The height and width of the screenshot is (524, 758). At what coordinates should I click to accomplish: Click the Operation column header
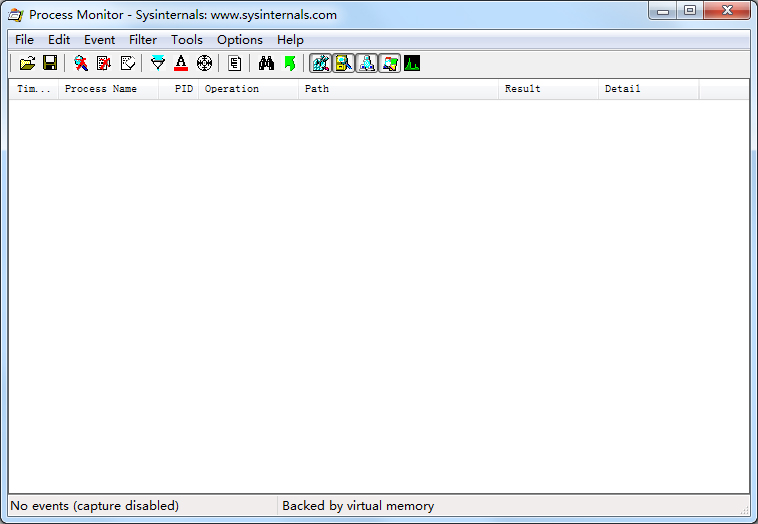pyautogui.click(x=248, y=89)
